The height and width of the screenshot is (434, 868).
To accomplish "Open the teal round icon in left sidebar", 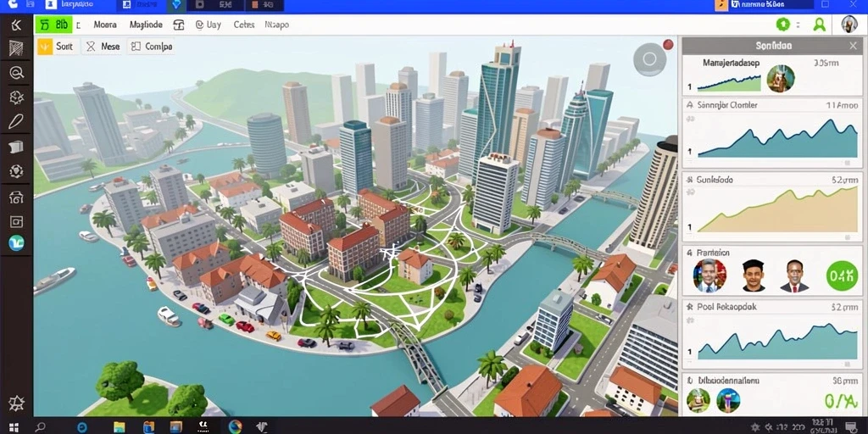I will pos(16,243).
